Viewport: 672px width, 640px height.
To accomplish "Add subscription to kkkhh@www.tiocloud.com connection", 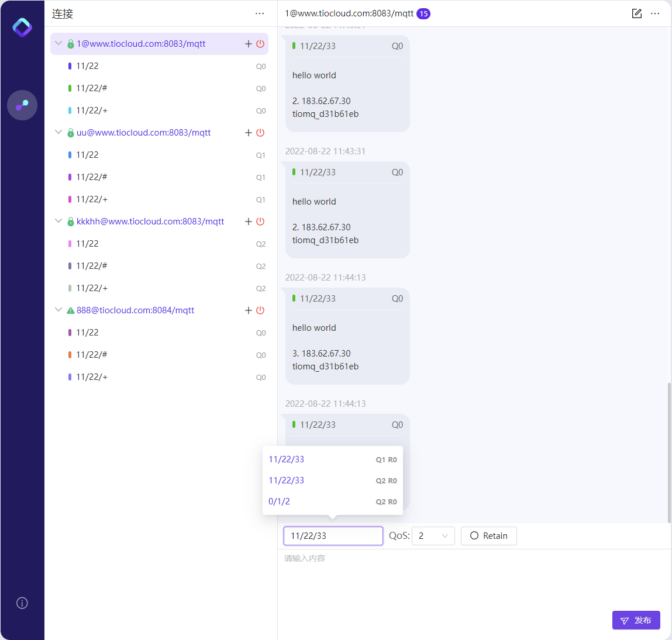I will pyautogui.click(x=248, y=221).
